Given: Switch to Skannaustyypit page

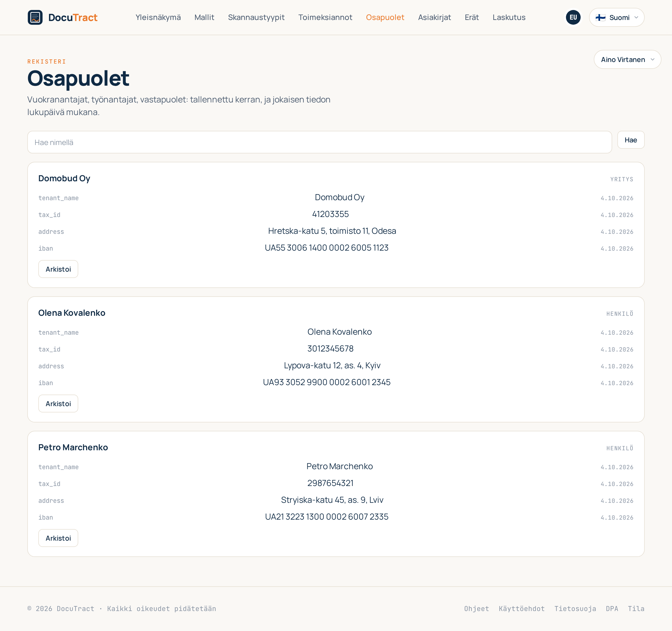Looking at the screenshot, I should [x=256, y=17].
